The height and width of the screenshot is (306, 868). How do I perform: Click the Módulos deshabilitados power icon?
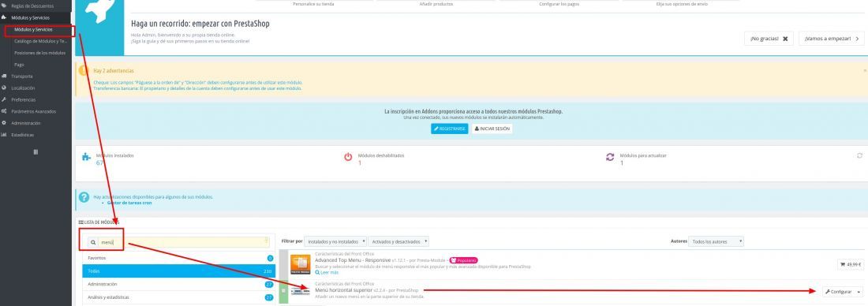click(x=348, y=157)
